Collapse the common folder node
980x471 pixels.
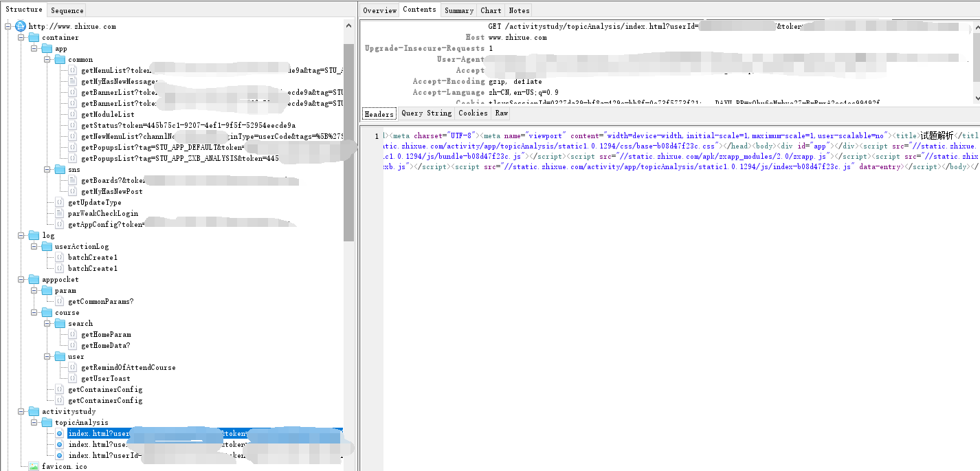click(x=47, y=59)
